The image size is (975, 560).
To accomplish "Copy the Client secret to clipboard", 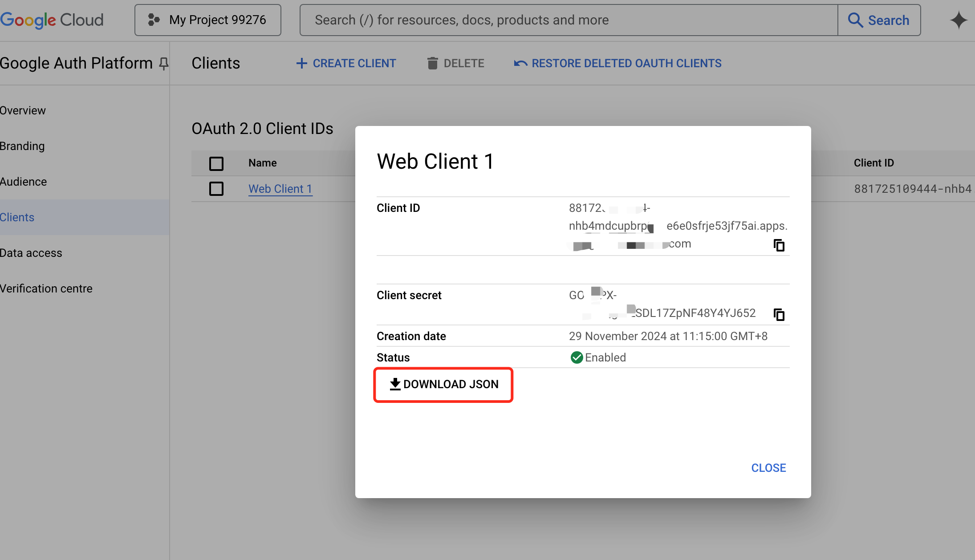I will (779, 314).
